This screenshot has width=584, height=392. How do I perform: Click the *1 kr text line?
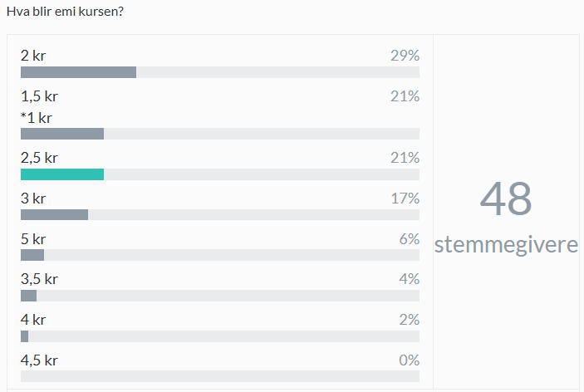pyautogui.click(x=36, y=118)
